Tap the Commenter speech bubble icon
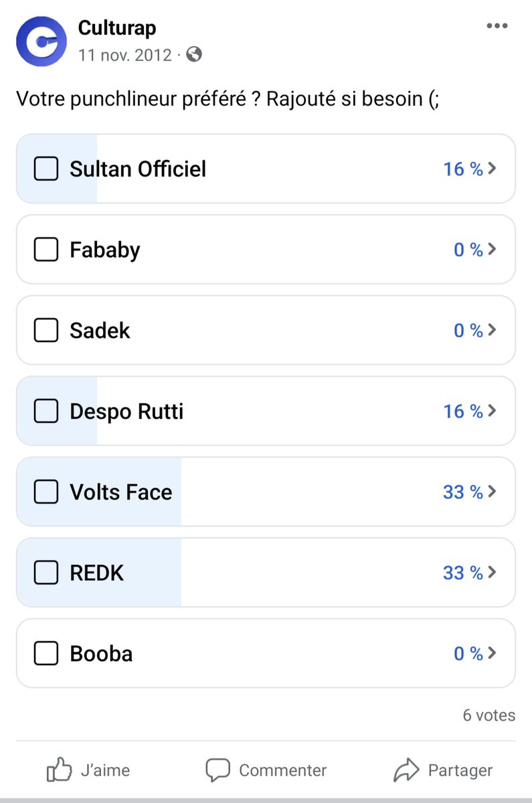 click(217, 771)
